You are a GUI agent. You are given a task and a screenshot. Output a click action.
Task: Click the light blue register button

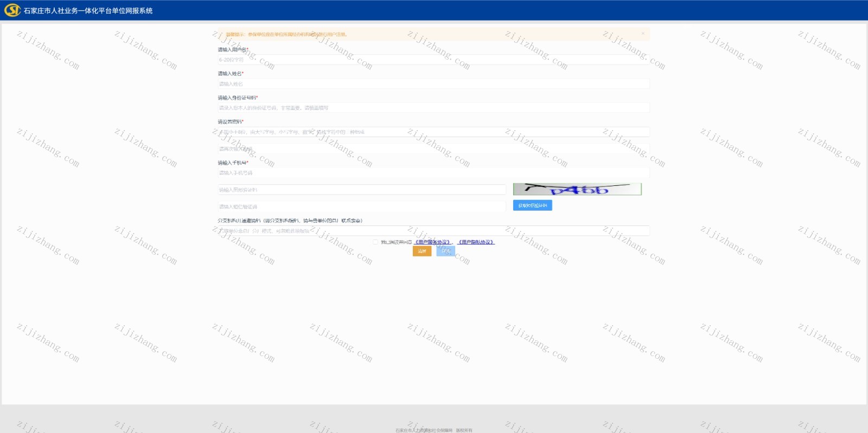click(445, 251)
